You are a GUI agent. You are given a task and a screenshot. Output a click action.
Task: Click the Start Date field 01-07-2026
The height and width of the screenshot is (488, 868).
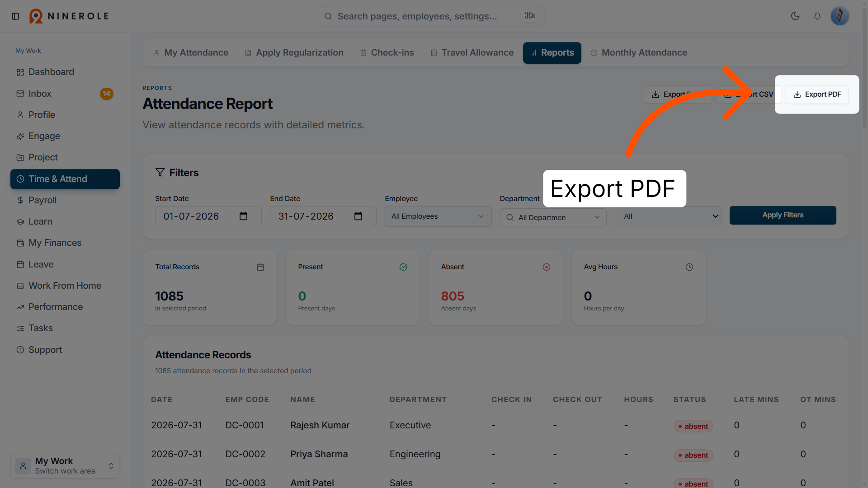click(208, 216)
